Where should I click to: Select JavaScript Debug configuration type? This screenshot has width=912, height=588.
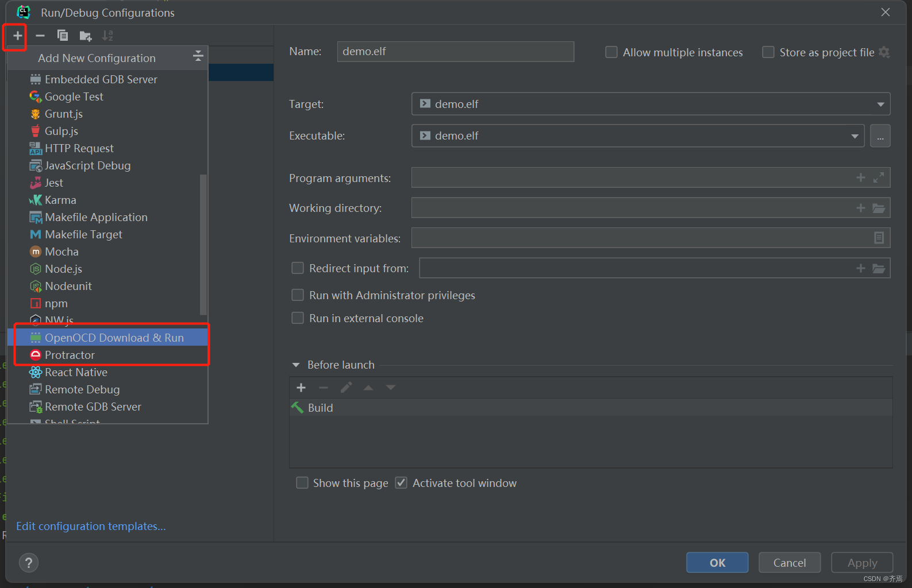click(107, 165)
